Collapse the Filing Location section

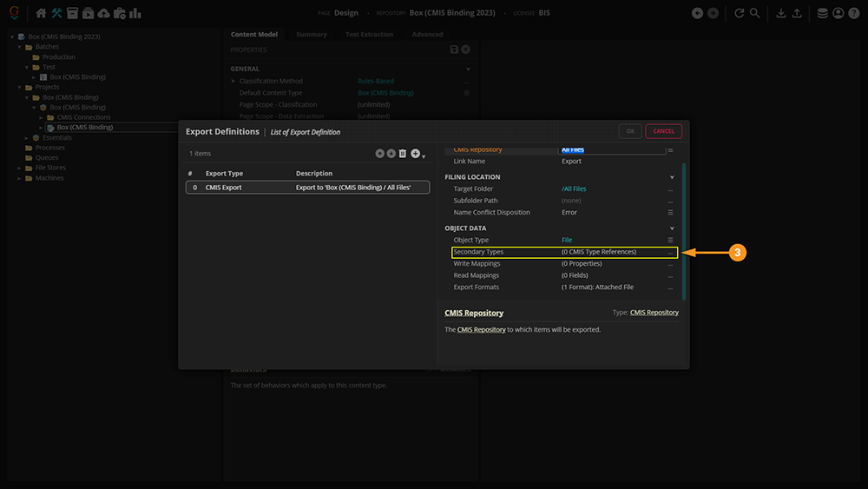pyautogui.click(x=672, y=177)
